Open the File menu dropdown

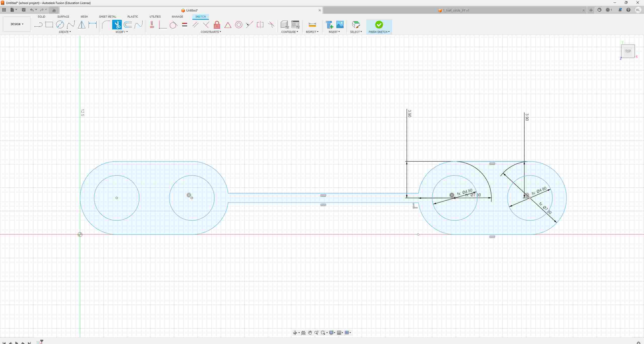pos(14,10)
